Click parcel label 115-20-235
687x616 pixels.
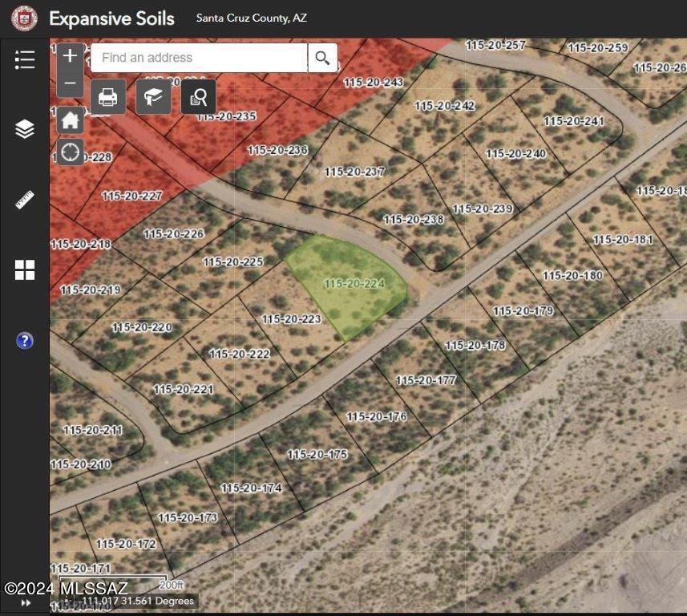click(227, 116)
